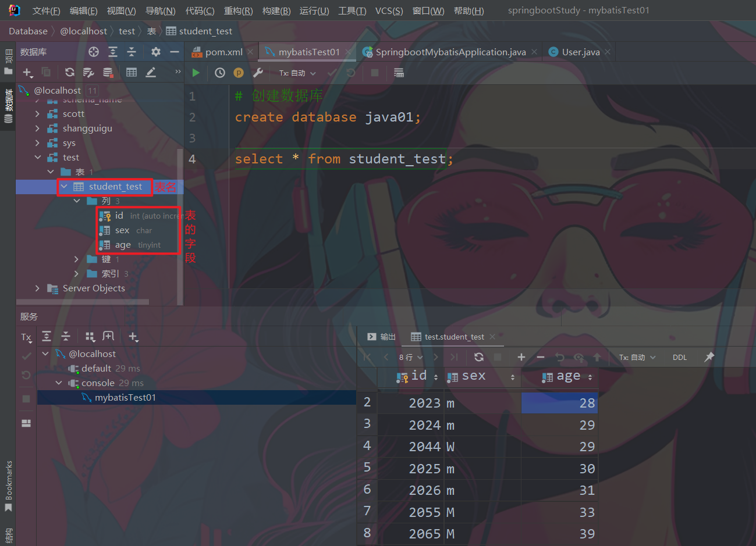Add service with the plus icon in Services toolbar
The height and width of the screenshot is (546, 756).
133,337
